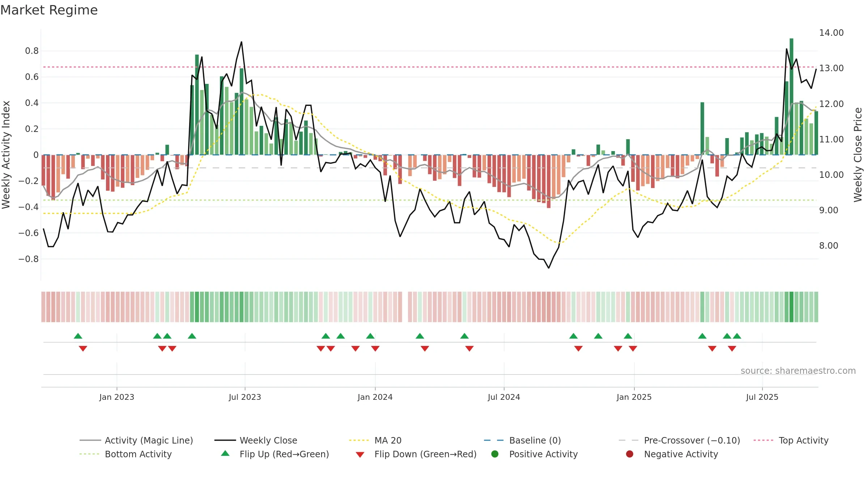Image resolution: width=868 pixels, height=488 pixels.
Task: Click the Jan 2023 x-axis label
Action: [116, 397]
